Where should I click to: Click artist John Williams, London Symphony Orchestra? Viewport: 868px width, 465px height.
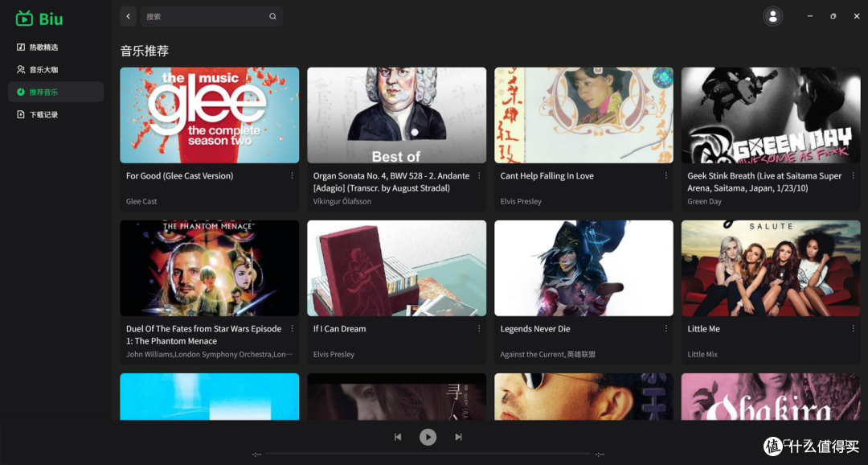[209, 354]
